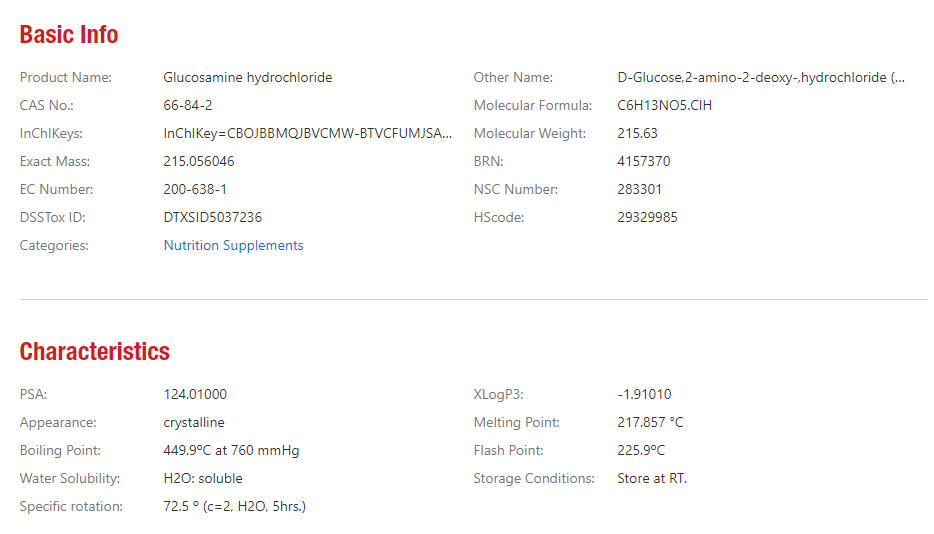The width and height of the screenshot is (934, 534).
Task: Click the Basic Info heading
Action: click(x=69, y=35)
